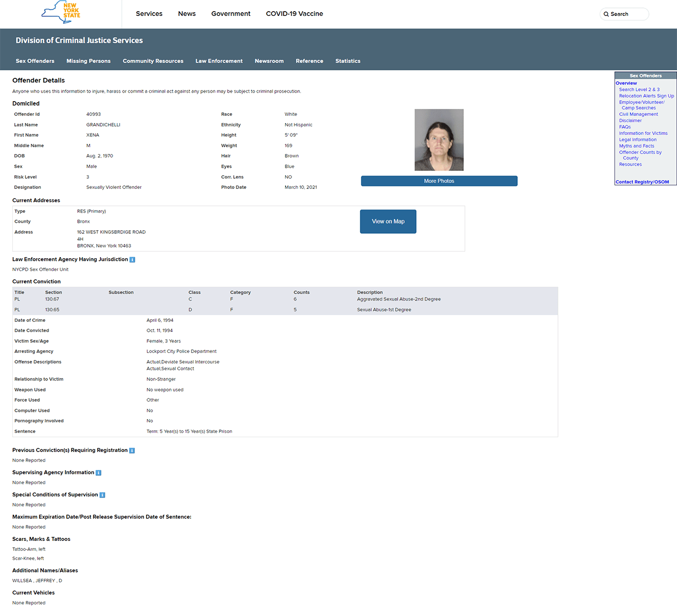Open the Statistics navigation tab
Image resolution: width=677 pixels, height=616 pixels.
[x=347, y=61]
